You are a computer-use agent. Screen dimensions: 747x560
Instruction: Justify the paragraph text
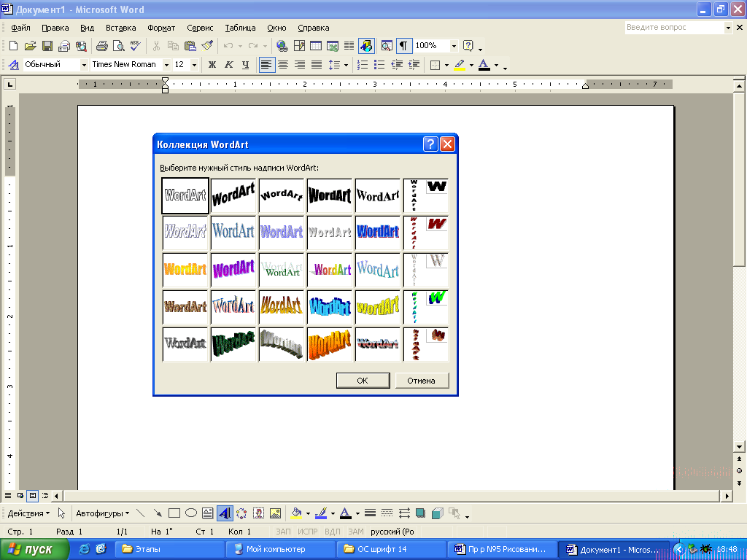point(317,65)
